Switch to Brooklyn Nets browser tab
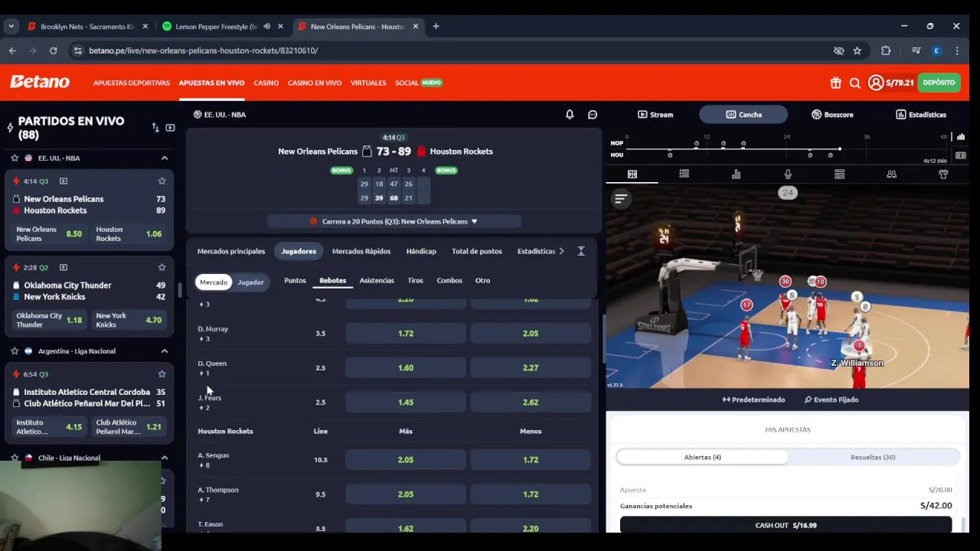Image resolution: width=980 pixels, height=551 pixels. 88,26
